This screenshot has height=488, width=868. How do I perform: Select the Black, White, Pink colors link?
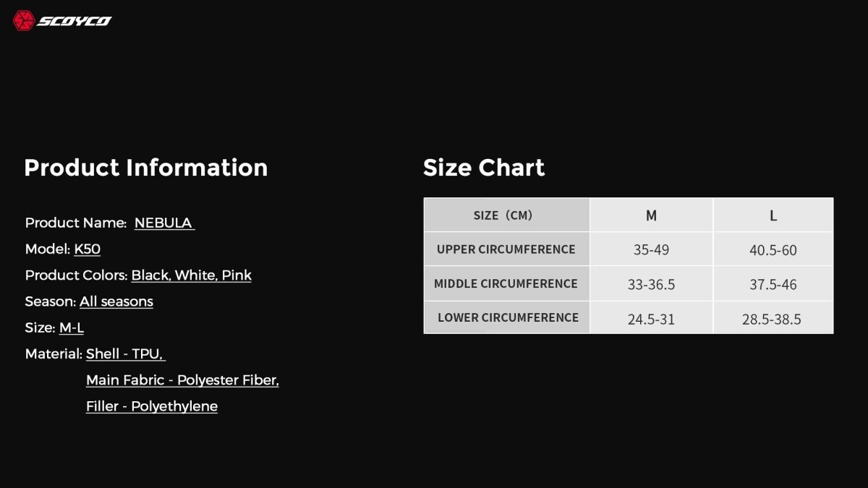pos(191,275)
